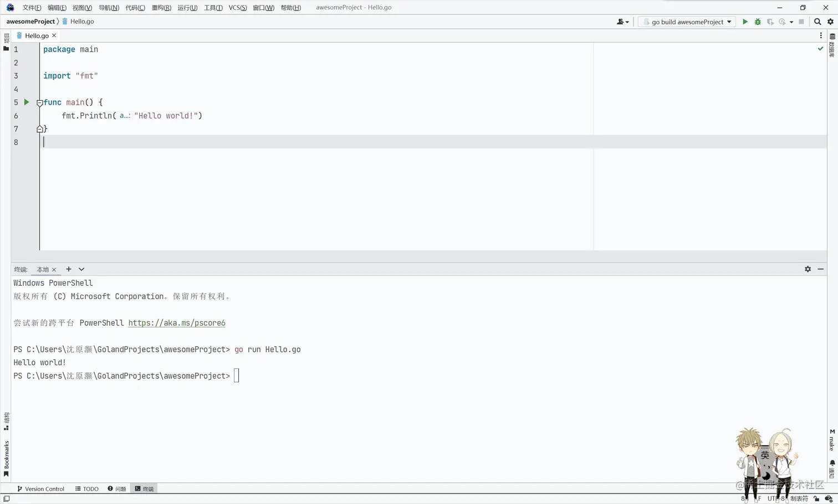Add a new terminal session with the plus
Screen dimensions: 838x504
[69, 269]
